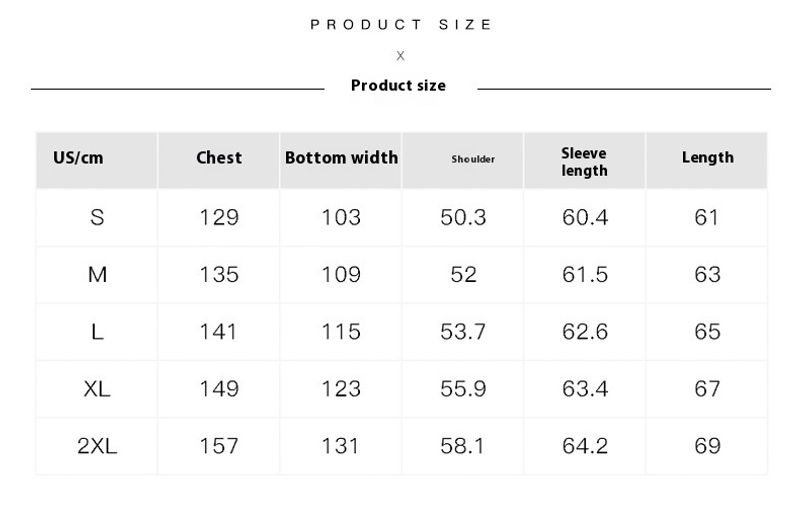This screenshot has height=527, width=800.
Task: Select the bold Product size heading
Action: coord(398,85)
